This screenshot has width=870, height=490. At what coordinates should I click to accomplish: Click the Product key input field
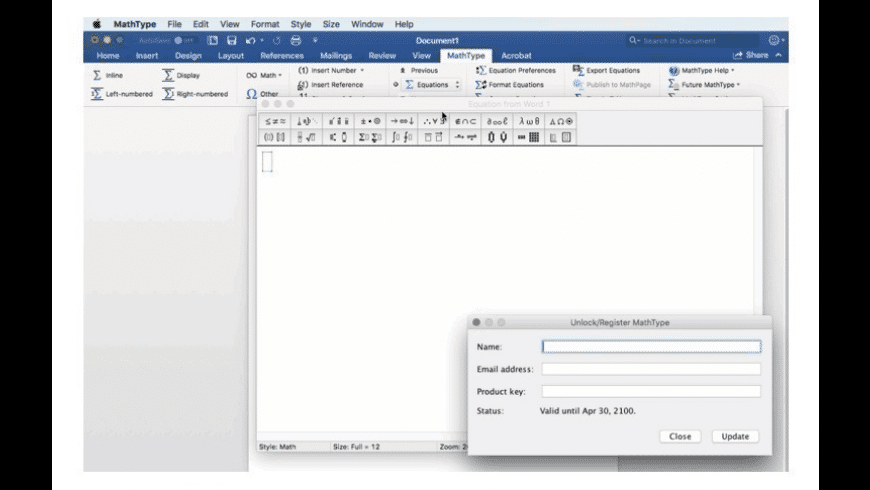651,392
